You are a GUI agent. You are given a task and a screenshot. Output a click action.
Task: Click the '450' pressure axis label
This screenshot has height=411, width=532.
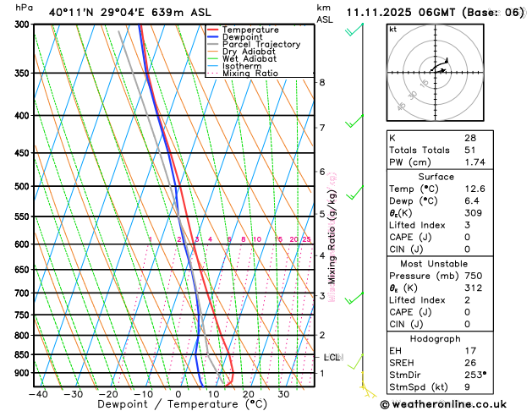point(24,153)
